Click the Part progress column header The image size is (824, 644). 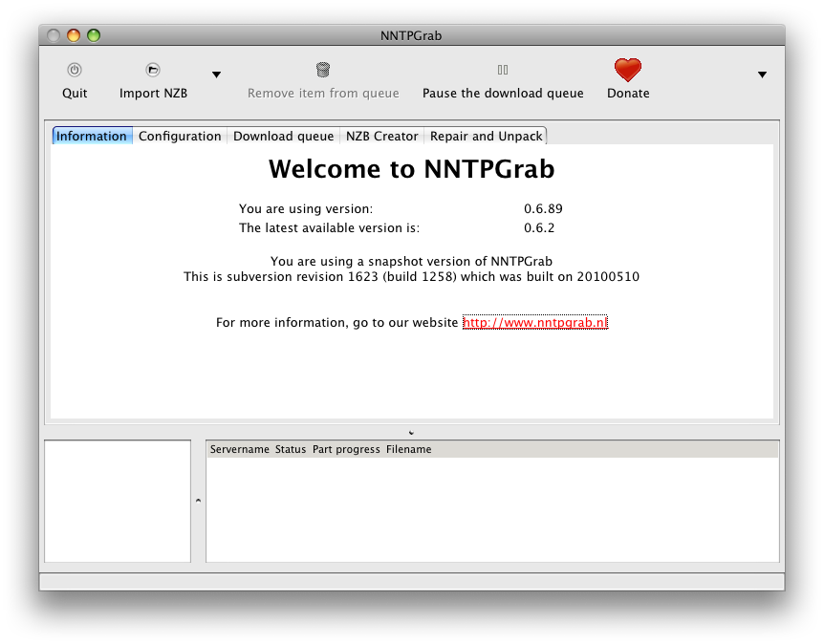346,449
